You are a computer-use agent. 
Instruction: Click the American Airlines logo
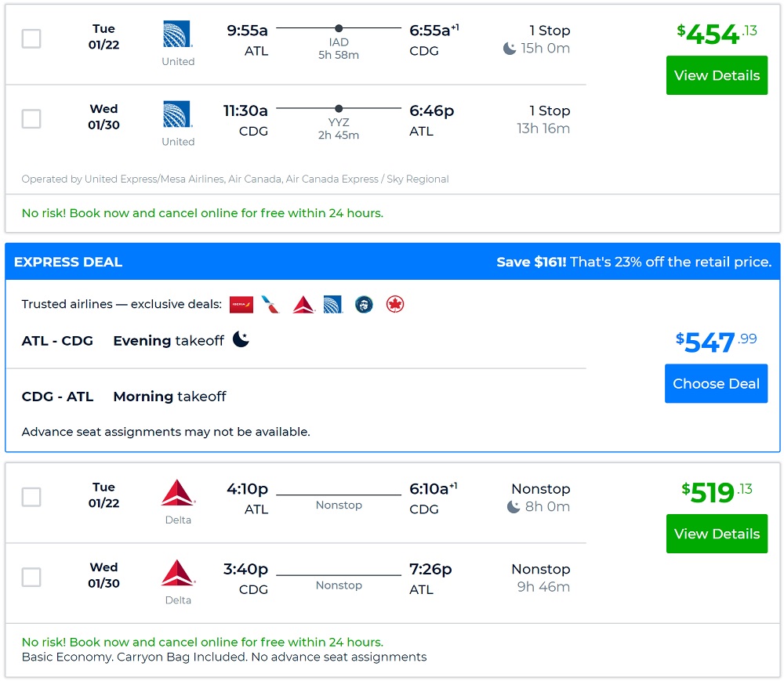click(x=270, y=305)
